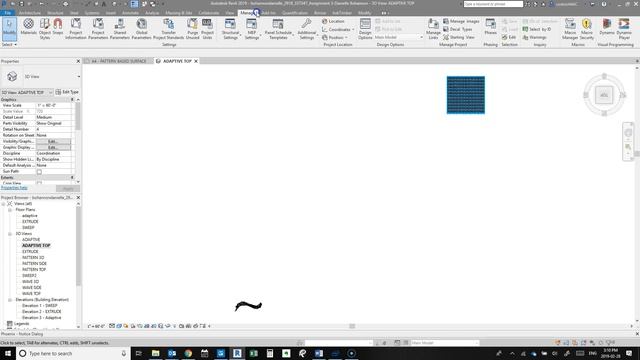
Task: Select Elevation 2 - EXTRUDE in browser
Action: point(42,312)
